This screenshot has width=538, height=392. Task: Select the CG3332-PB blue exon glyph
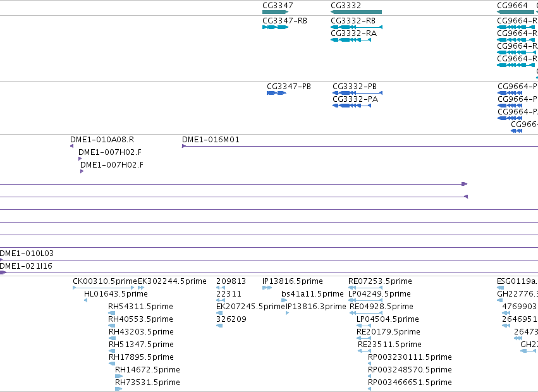(x=358, y=93)
